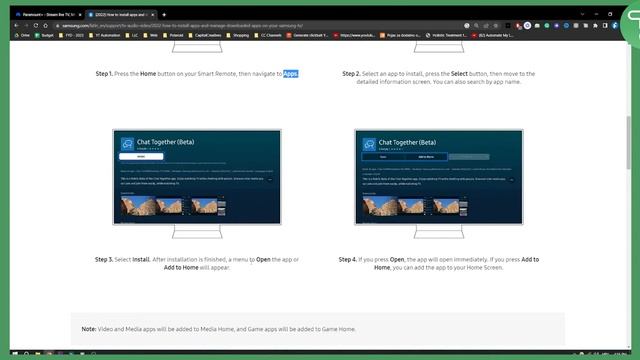Bookmark this page with the star icon

click(496, 25)
